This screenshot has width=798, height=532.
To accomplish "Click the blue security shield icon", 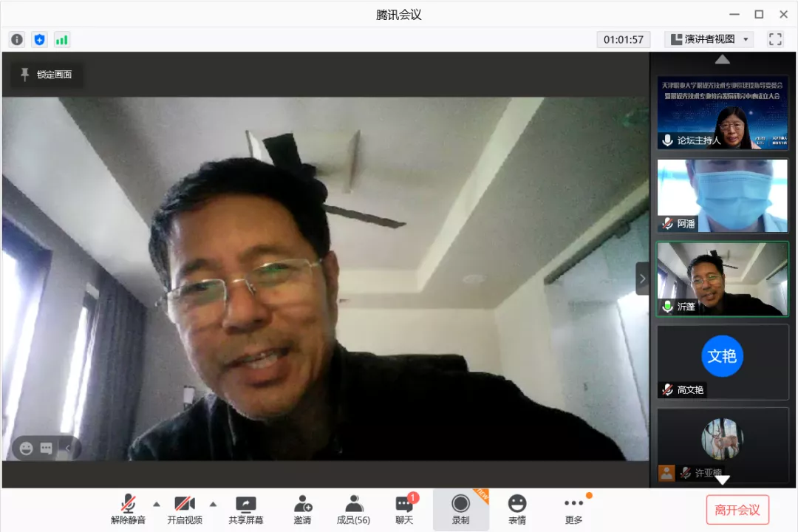I will coord(39,40).
